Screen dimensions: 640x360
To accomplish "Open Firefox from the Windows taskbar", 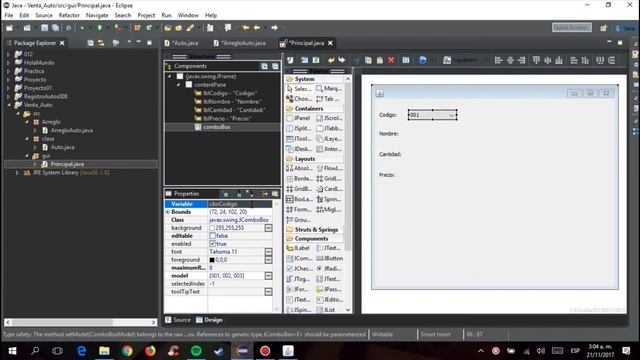I will (150, 351).
